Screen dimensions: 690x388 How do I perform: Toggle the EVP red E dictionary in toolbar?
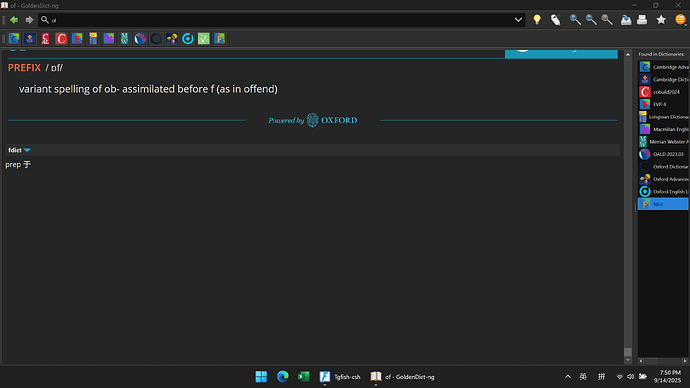click(77, 39)
